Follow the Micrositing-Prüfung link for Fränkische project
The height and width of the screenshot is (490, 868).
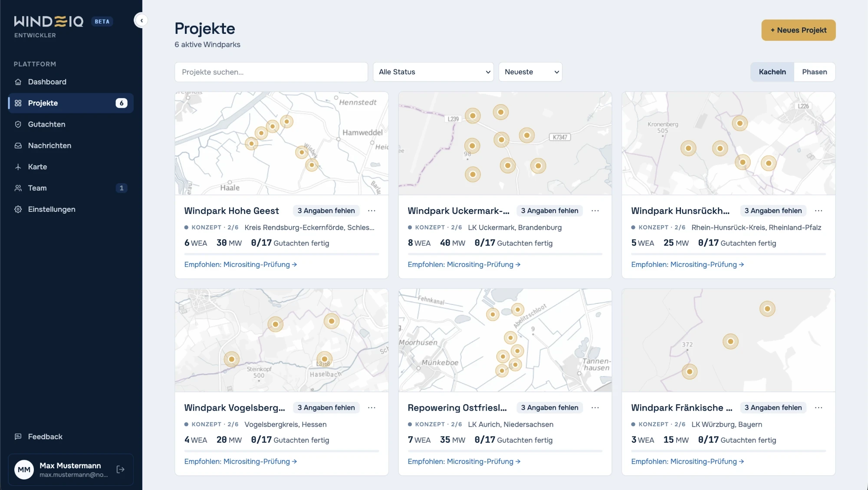pyautogui.click(x=687, y=462)
